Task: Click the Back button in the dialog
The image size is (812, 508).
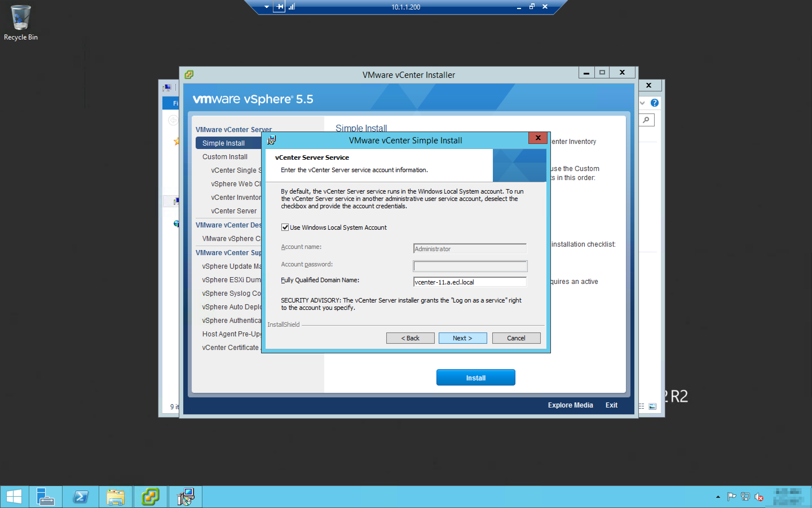Action: tap(410, 338)
